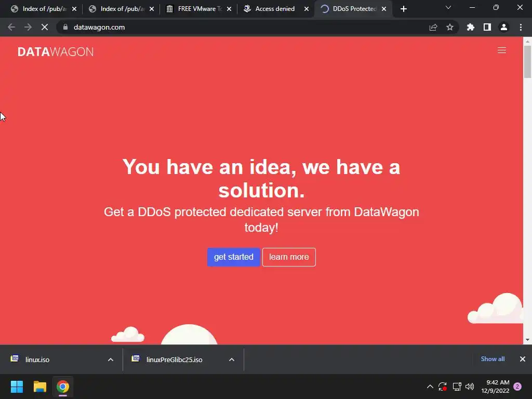Open downloaded linux.iso file

(37, 360)
